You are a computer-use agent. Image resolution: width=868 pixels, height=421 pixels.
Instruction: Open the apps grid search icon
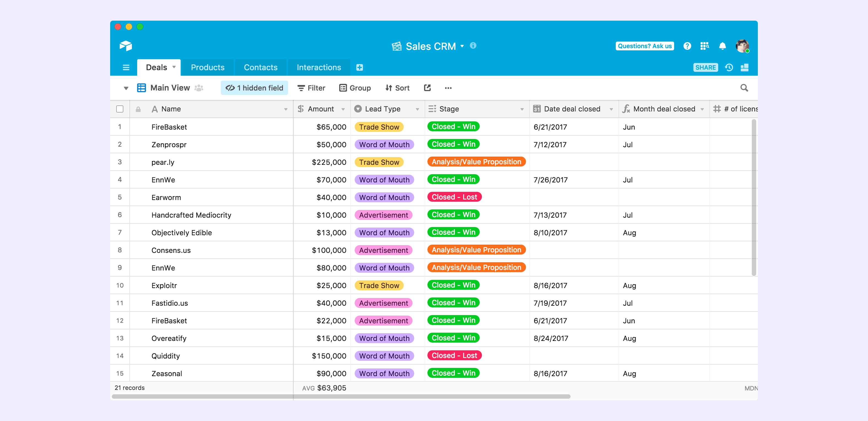[704, 46]
